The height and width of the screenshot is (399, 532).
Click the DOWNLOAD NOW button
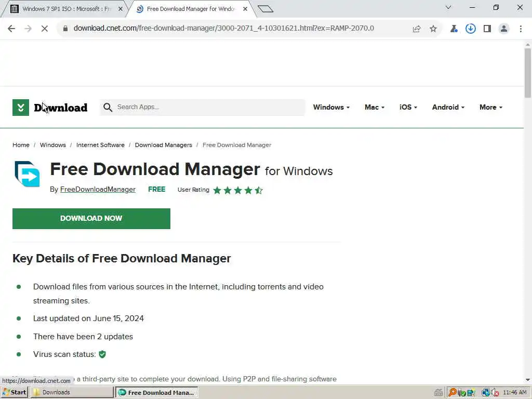pos(91,219)
